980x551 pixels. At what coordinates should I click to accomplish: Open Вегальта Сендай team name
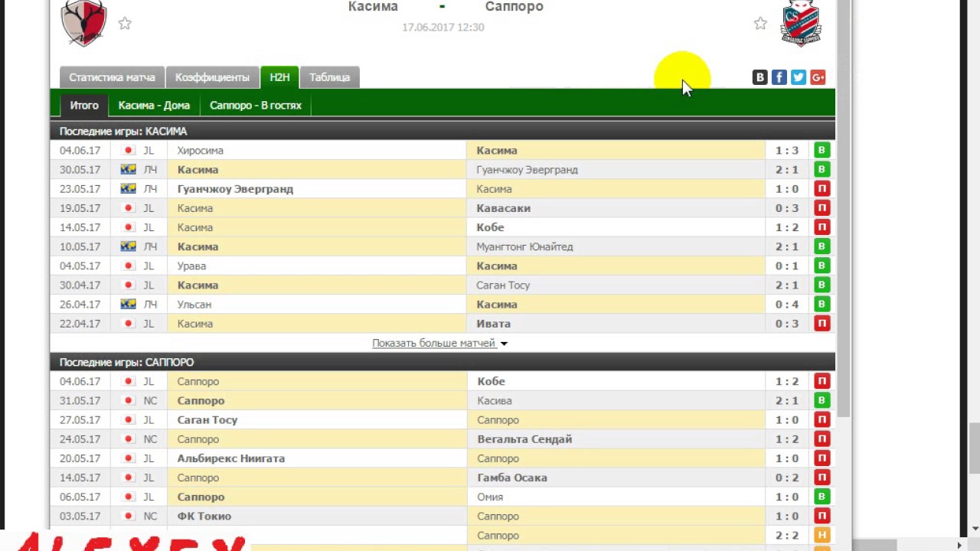pos(524,439)
